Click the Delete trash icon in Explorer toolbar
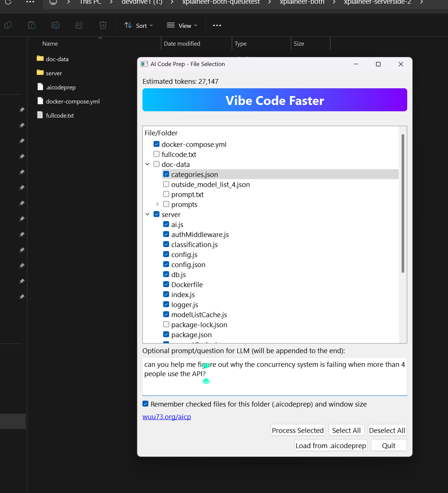The width and height of the screenshot is (448, 493). pos(103,25)
